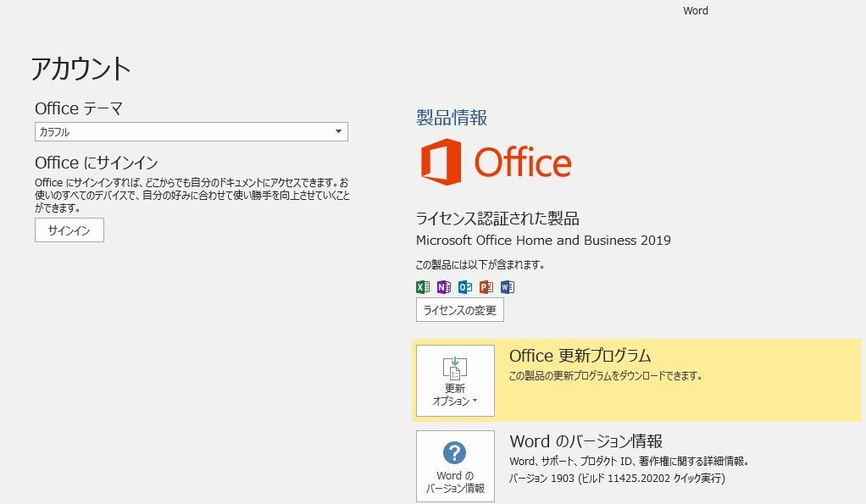The image size is (866, 504).
Task: Click the text Word、サポート、プロダクト ID、著作権に関する詳細情報。
Action: coord(629,462)
